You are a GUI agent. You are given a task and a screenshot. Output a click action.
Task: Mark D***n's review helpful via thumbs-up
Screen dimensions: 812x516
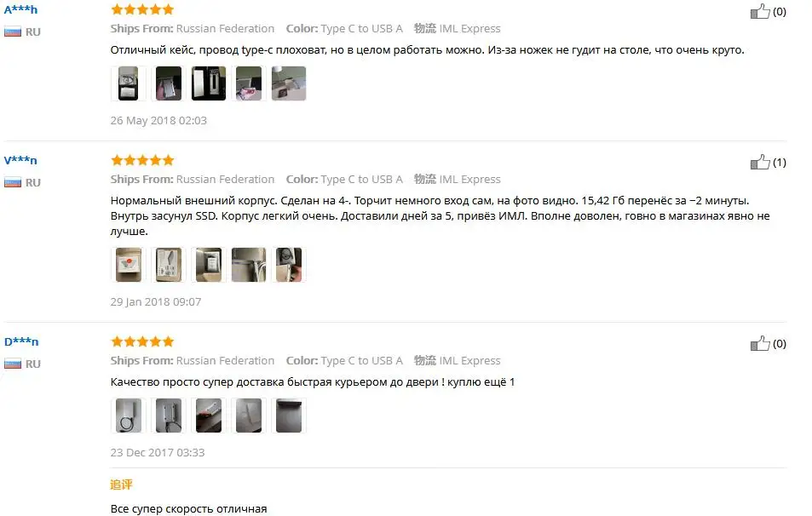point(760,344)
